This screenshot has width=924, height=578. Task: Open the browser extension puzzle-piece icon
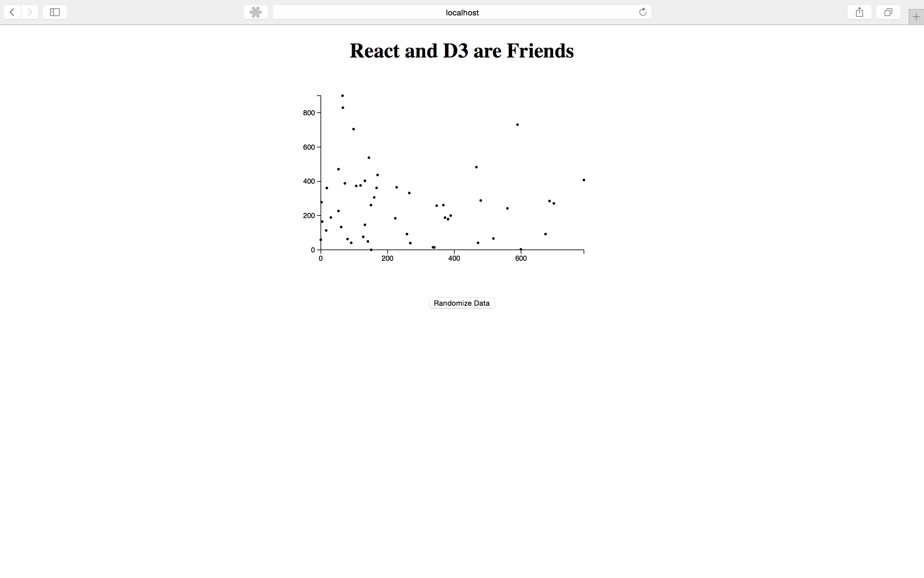(x=255, y=12)
